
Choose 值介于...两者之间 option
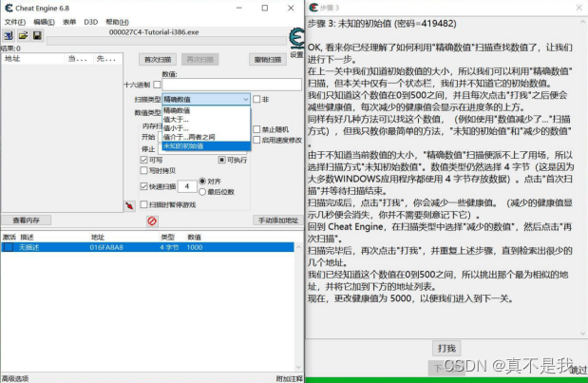click(x=206, y=137)
